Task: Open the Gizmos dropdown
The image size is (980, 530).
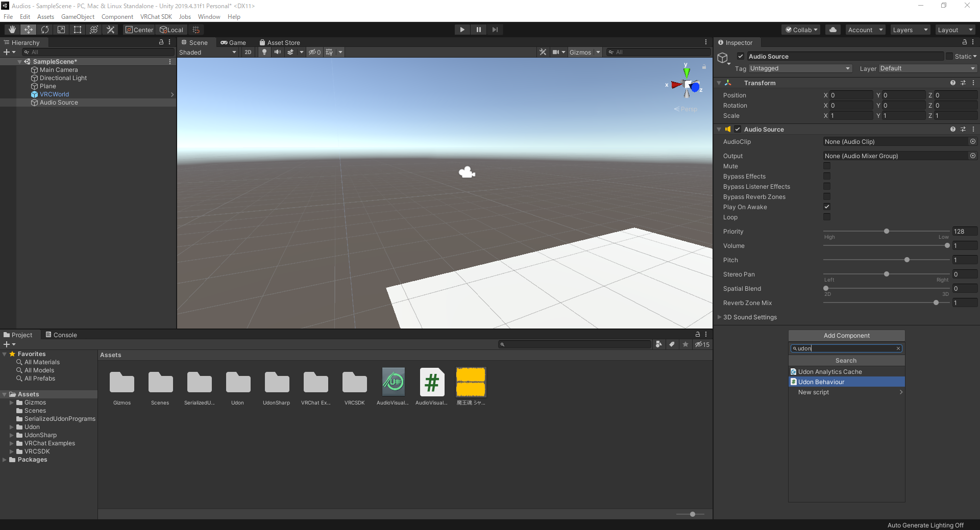Action: click(x=585, y=52)
